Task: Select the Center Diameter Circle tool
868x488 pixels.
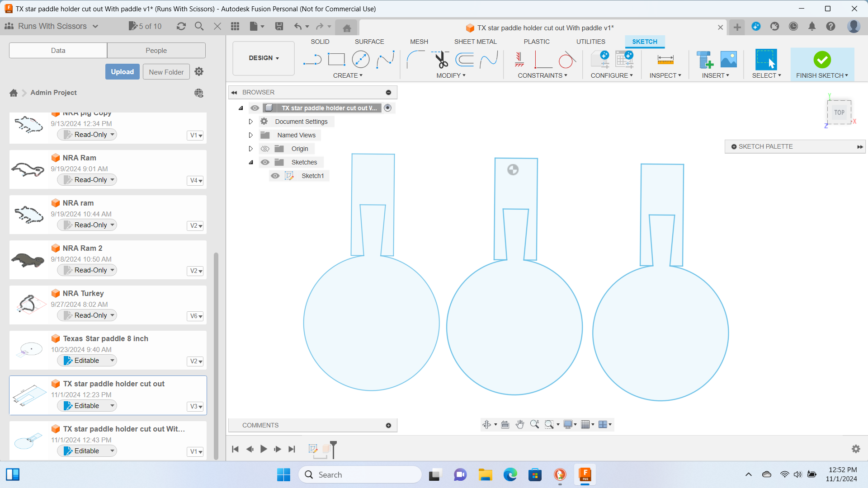Action: tap(360, 59)
